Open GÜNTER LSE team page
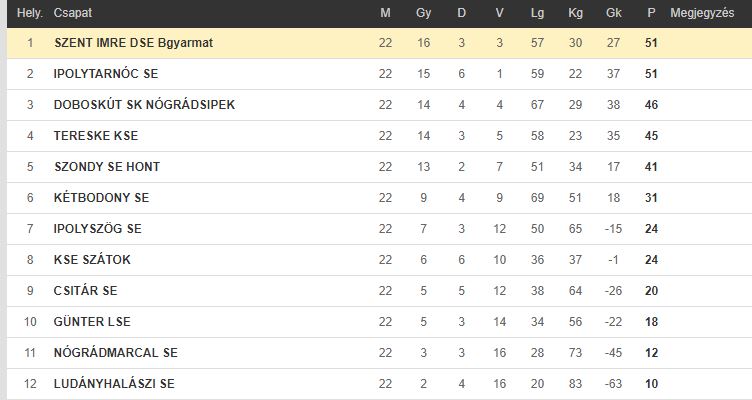The height and width of the screenshot is (400, 752). pyautogui.click(x=92, y=321)
